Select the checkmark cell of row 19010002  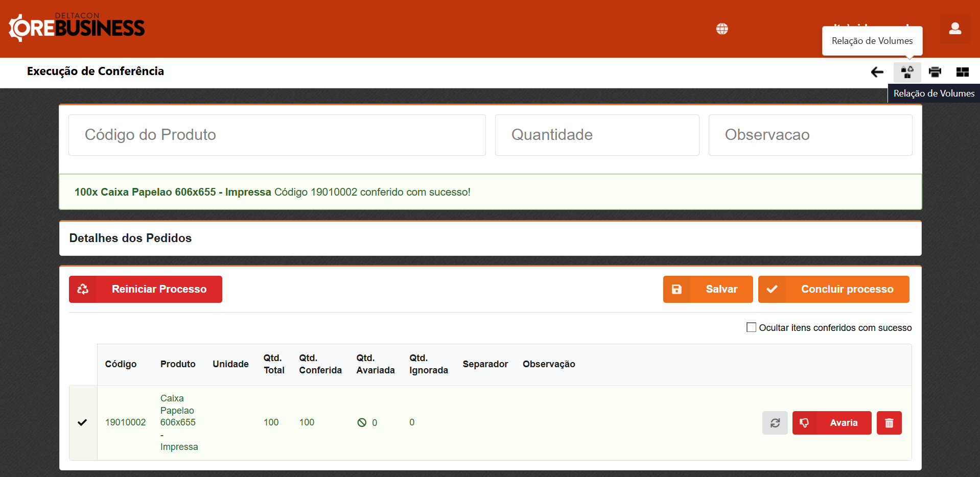pyautogui.click(x=83, y=422)
